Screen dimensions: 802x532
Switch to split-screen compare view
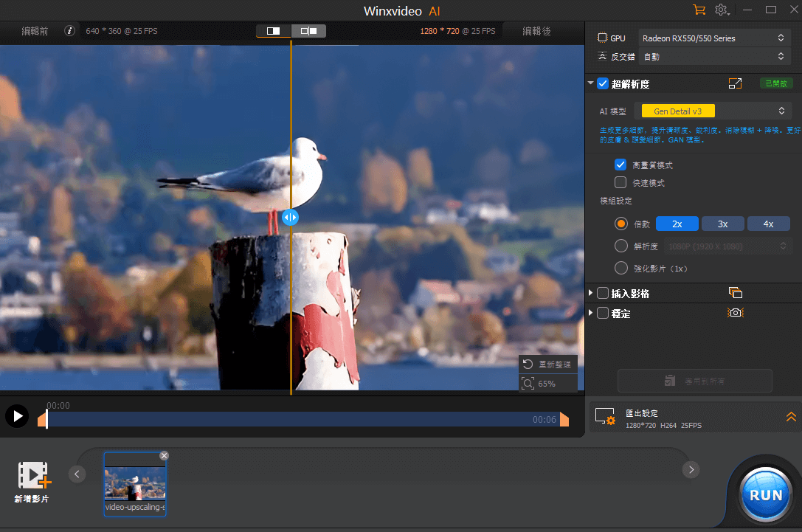[x=274, y=31]
